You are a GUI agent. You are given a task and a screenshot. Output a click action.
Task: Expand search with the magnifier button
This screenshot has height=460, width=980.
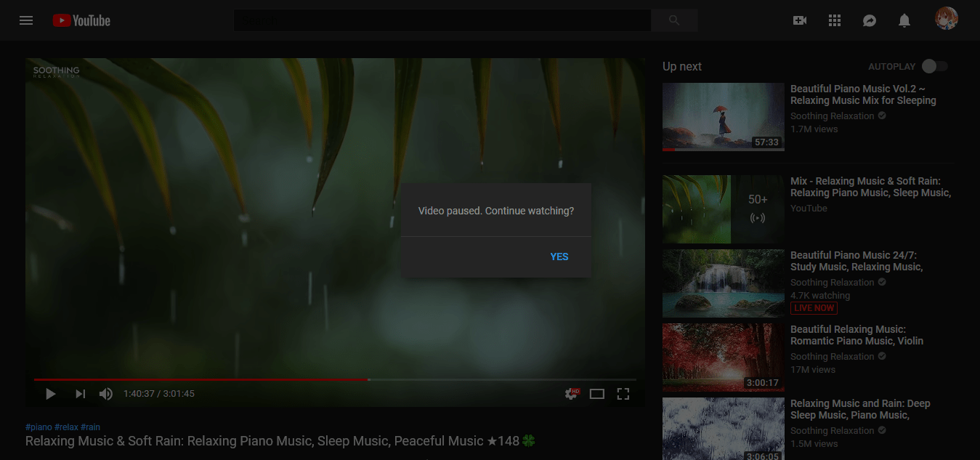(x=673, y=20)
